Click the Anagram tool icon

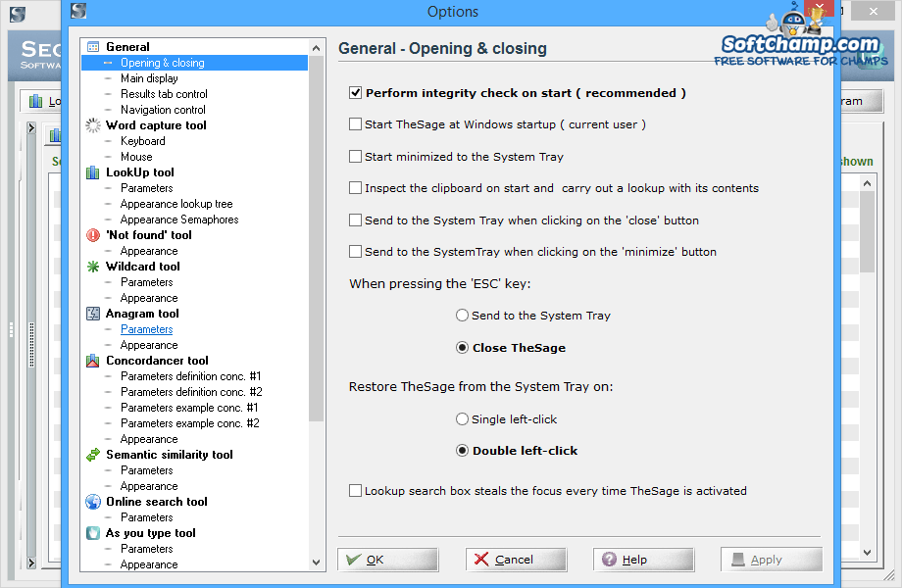pos(92,314)
